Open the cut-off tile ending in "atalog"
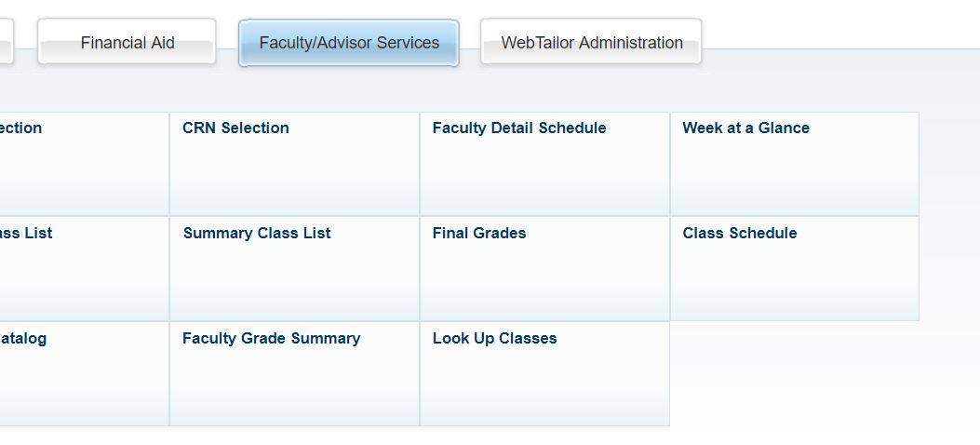Viewport: 980px width, 445px height. point(23,339)
